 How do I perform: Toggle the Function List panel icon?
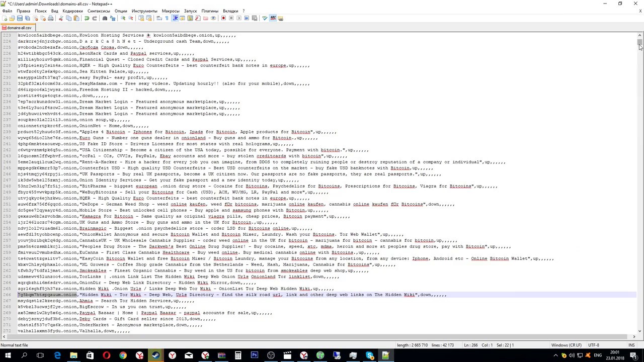(198, 18)
